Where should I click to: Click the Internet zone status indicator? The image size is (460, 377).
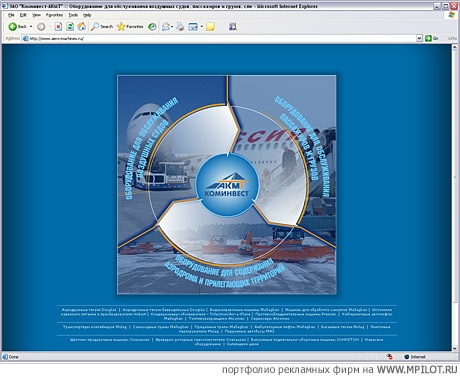pyautogui.click(x=415, y=357)
